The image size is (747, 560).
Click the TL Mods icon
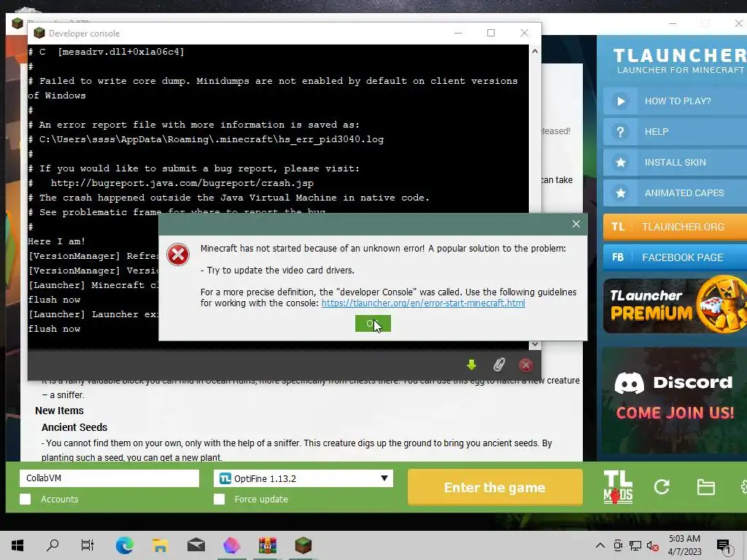[x=618, y=487]
